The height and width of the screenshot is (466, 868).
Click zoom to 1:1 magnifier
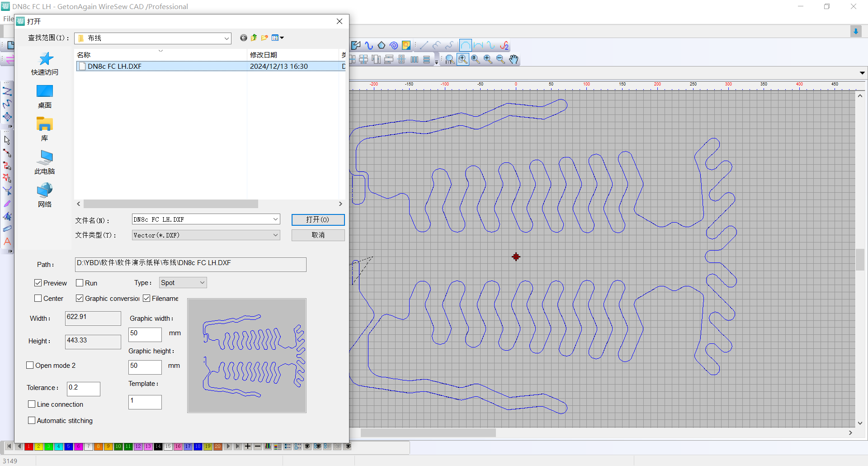point(450,59)
